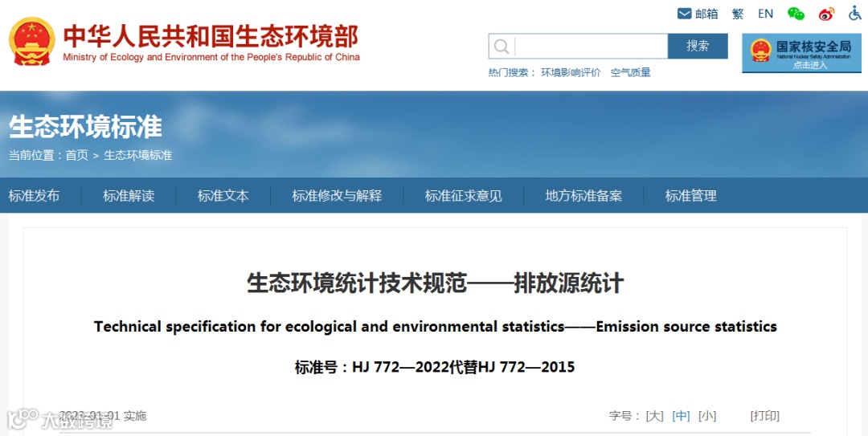Open the 标准征求意见 menu item
This screenshot has width=868, height=436.
pyautogui.click(x=464, y=195)
